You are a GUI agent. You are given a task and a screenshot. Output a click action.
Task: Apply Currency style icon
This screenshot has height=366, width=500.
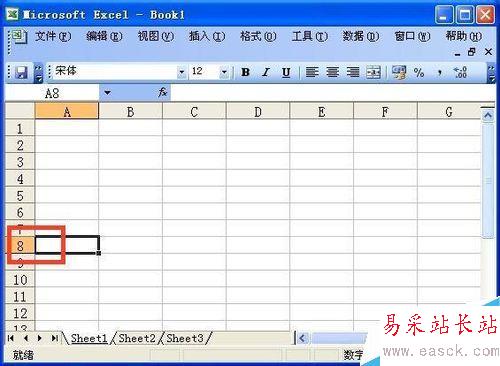pyautogui.click(x=399, y=72)
